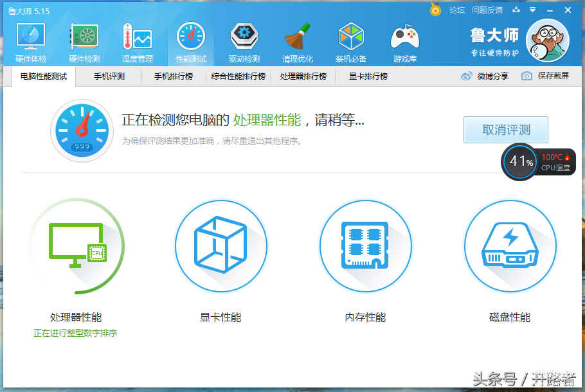
Task: Click the 磁盘性能 disk drive icon
Action: point(510,245)
